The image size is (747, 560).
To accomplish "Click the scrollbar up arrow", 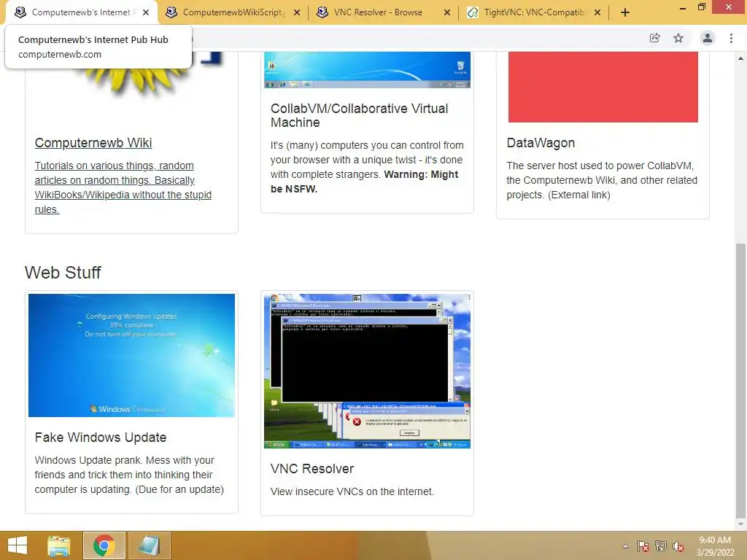I will 741,58.
